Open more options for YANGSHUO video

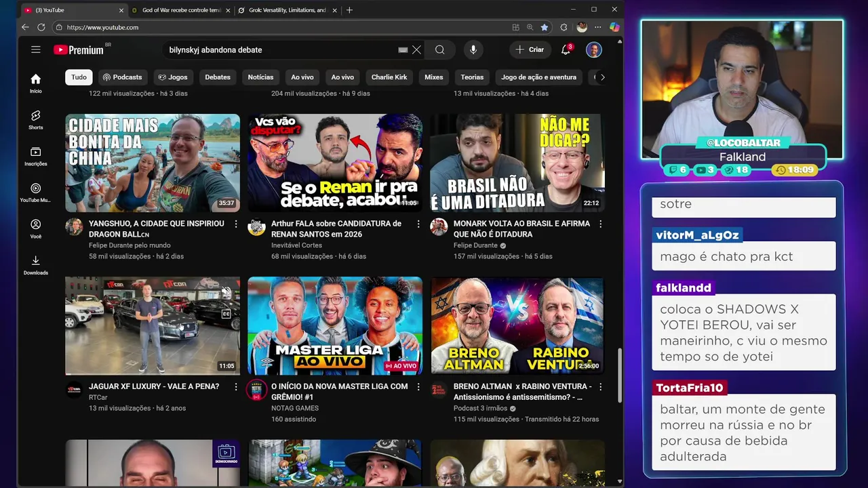tap(235, 224)
